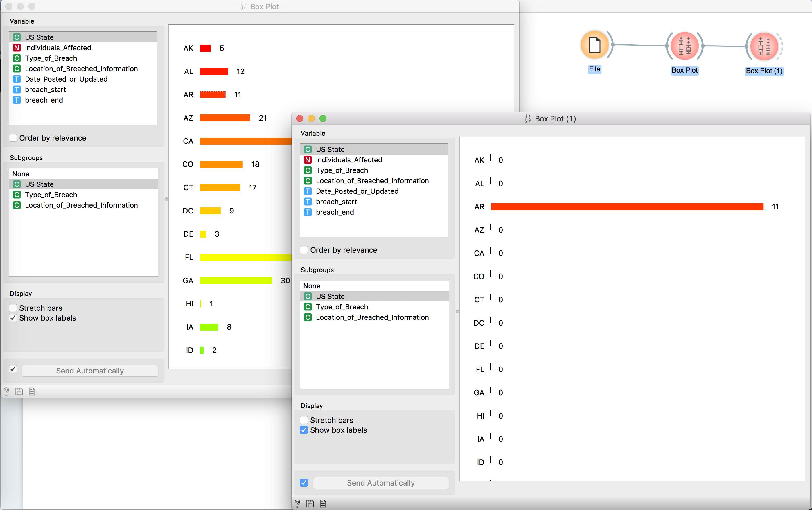Select the breach_start variable in Box Plot (1)
This screenshot has width=812, height=510.
tap(336, 201)
